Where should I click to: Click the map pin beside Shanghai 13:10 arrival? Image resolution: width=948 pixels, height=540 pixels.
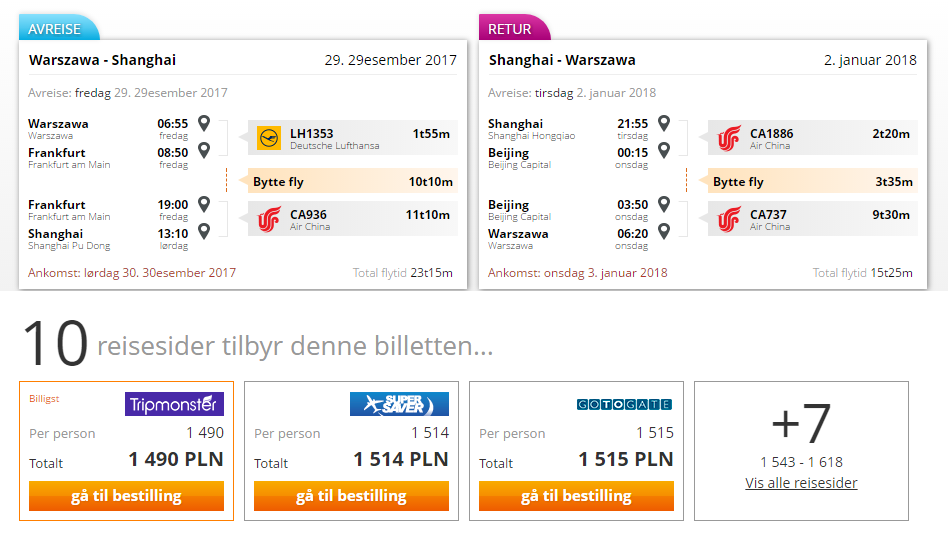[x=204, y=231]
